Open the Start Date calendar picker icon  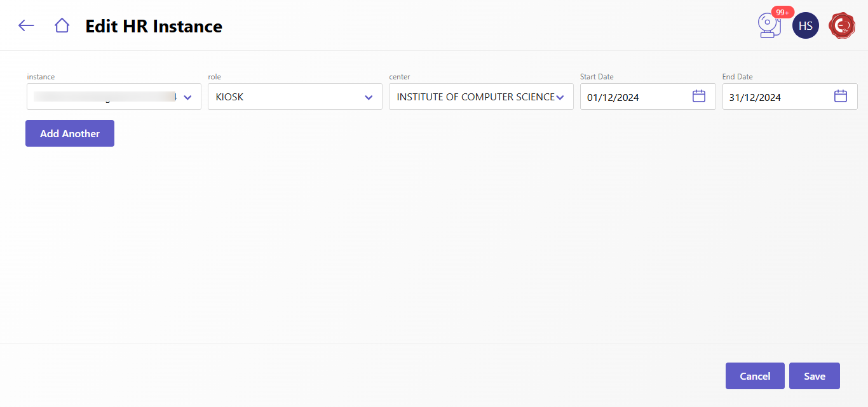[698, 97]
